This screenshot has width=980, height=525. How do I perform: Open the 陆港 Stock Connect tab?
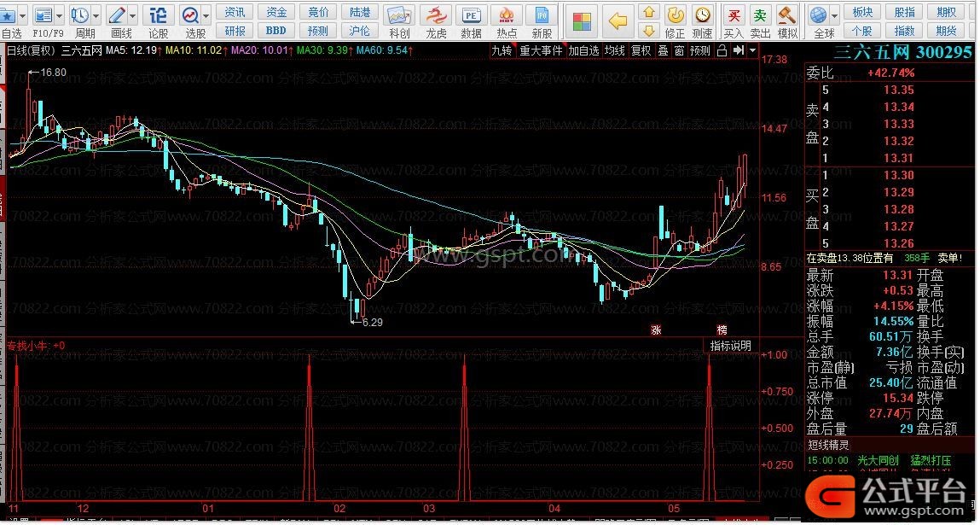click(360, 12)
